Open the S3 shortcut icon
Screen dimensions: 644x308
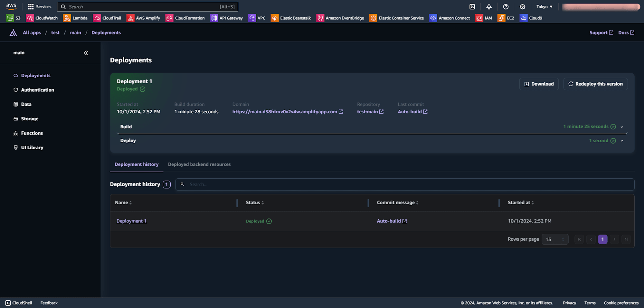click(x=10, y=18)
